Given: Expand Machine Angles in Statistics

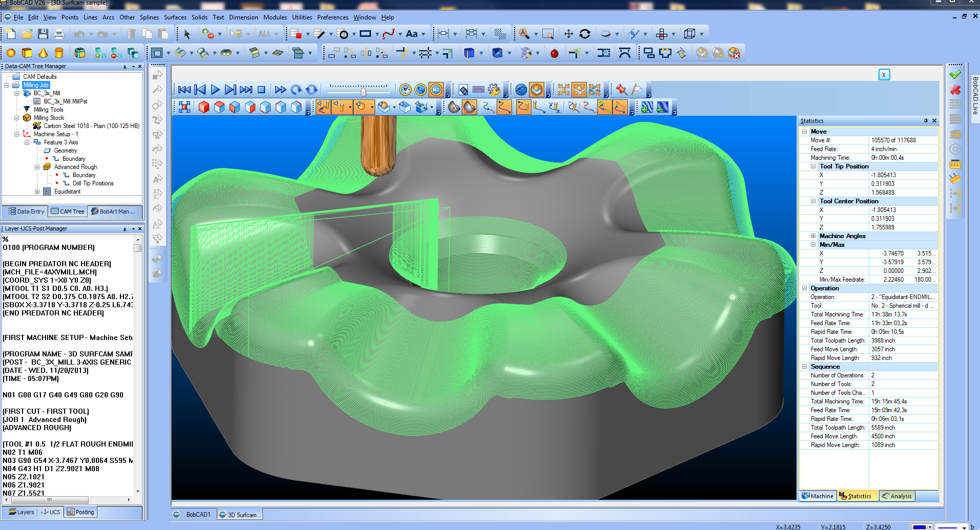Looking at the screenshot, I should pos(813,236).
